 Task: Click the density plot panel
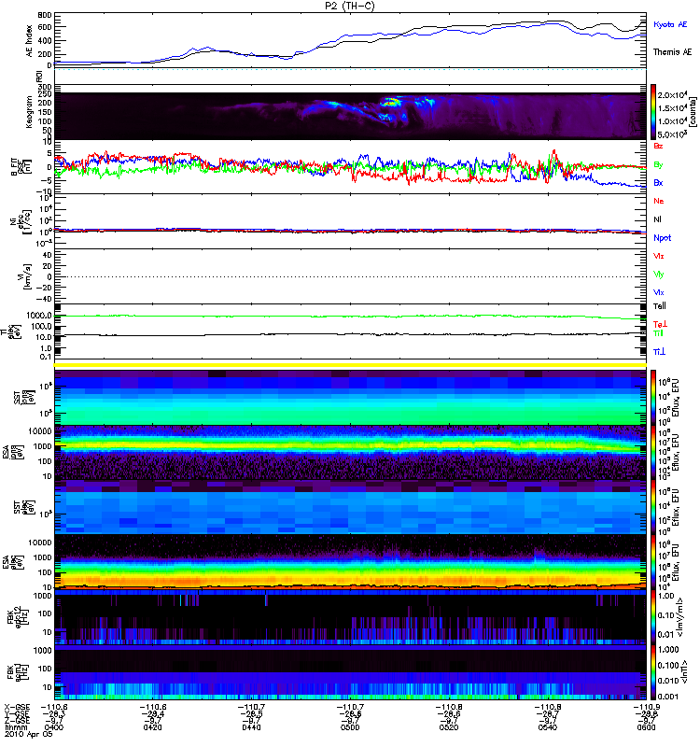(350, 221)
